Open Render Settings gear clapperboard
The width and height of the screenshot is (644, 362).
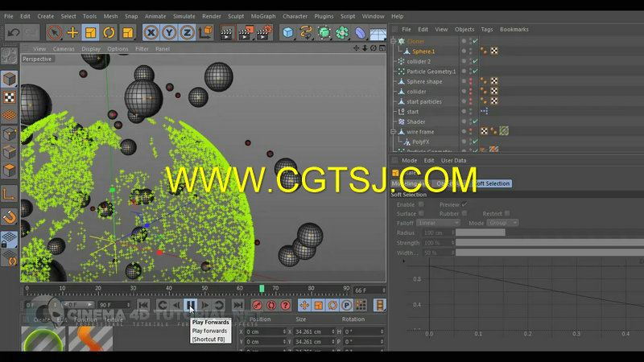coord(264,32)
